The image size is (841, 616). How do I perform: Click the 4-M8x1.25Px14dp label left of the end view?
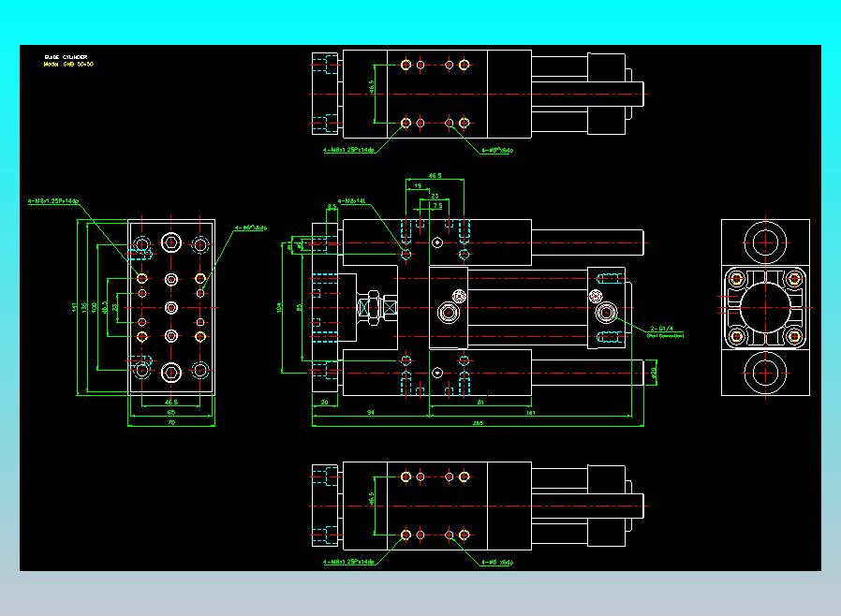(53, 201)
